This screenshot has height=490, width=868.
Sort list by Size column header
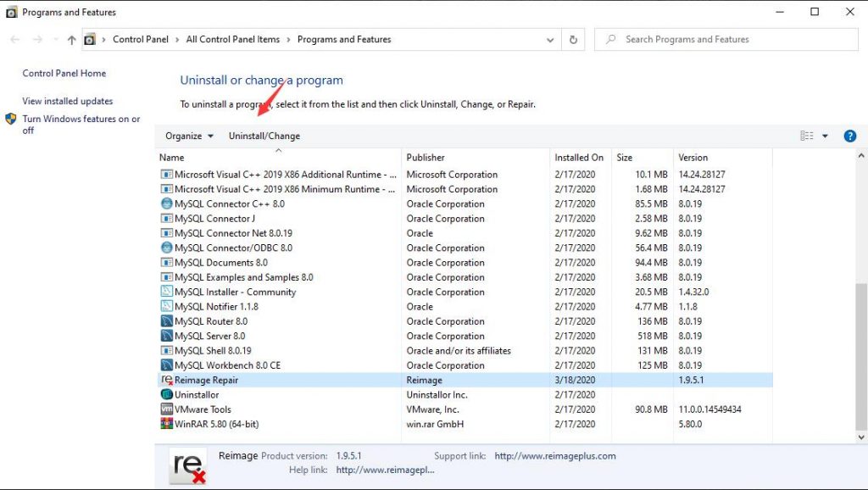(x=643, y=158)
